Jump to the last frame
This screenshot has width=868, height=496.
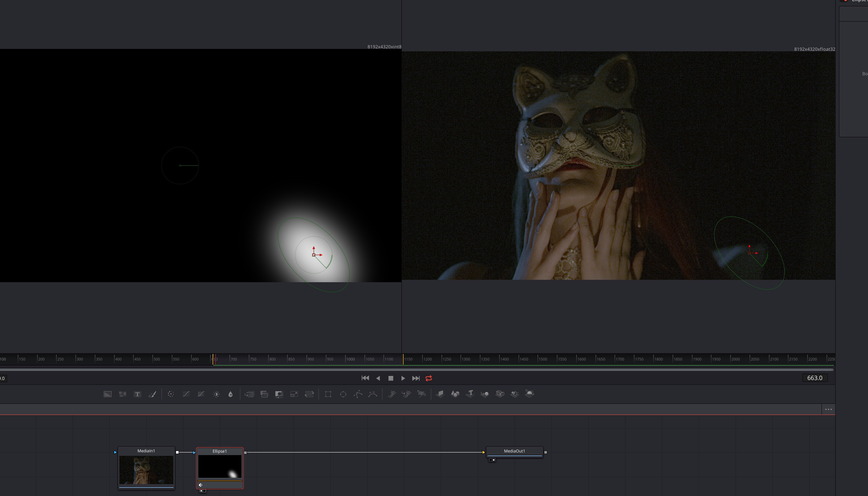coord(416,378)
